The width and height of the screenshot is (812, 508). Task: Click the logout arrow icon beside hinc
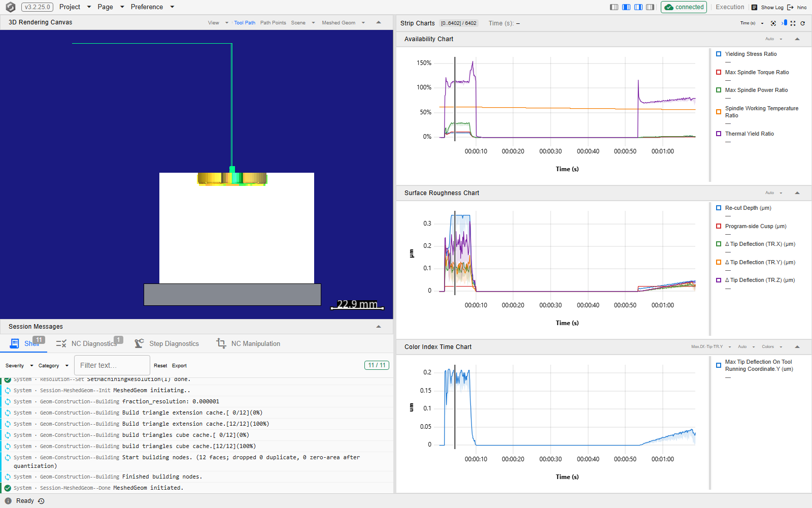point(790,7)
